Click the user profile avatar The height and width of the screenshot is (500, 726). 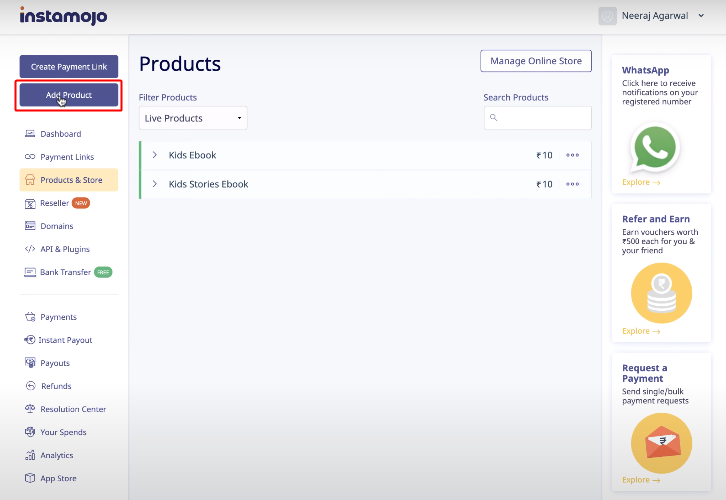point(607,16)
